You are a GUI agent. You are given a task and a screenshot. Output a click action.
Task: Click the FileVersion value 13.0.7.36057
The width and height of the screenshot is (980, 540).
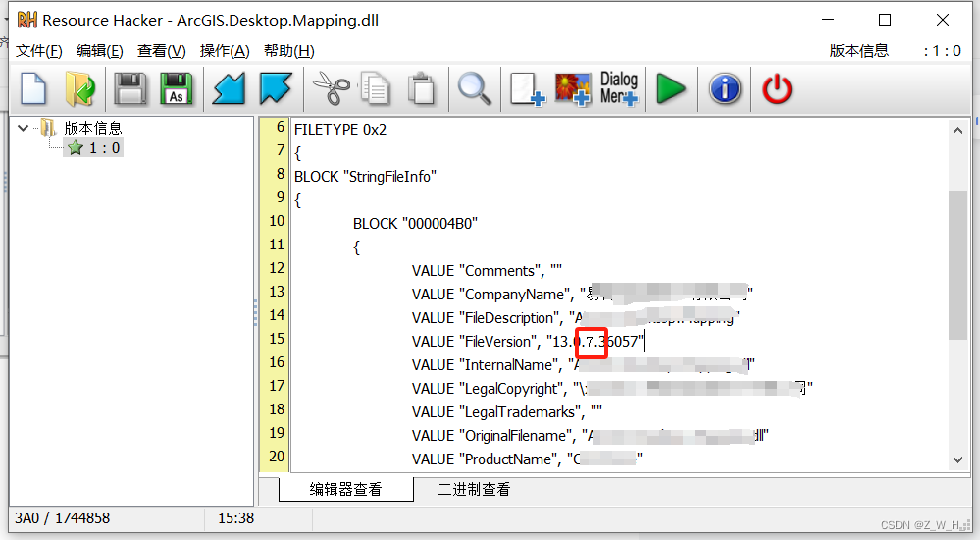click(x=595, y=342)
